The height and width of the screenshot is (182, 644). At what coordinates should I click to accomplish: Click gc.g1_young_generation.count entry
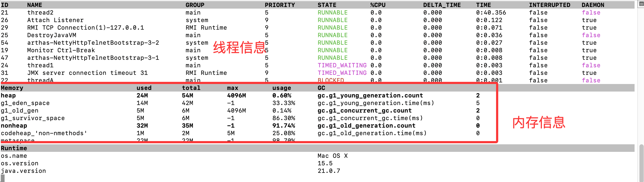pos(370,96)
